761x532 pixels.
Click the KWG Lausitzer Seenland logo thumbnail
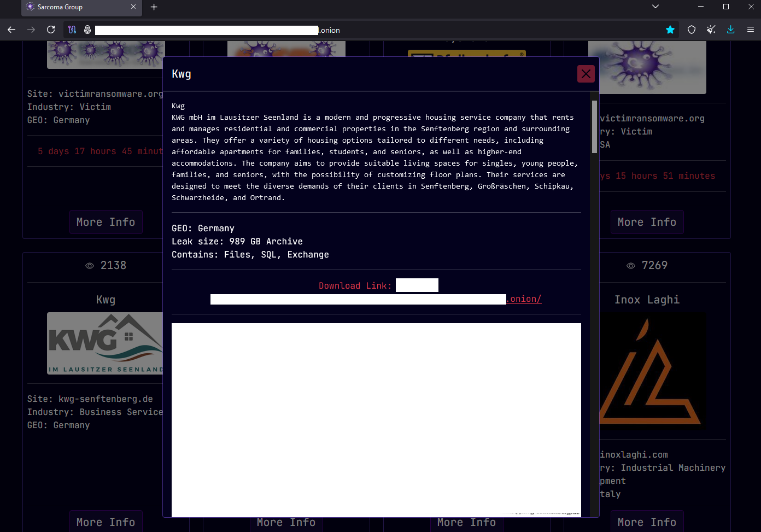[x=105, y=343]
